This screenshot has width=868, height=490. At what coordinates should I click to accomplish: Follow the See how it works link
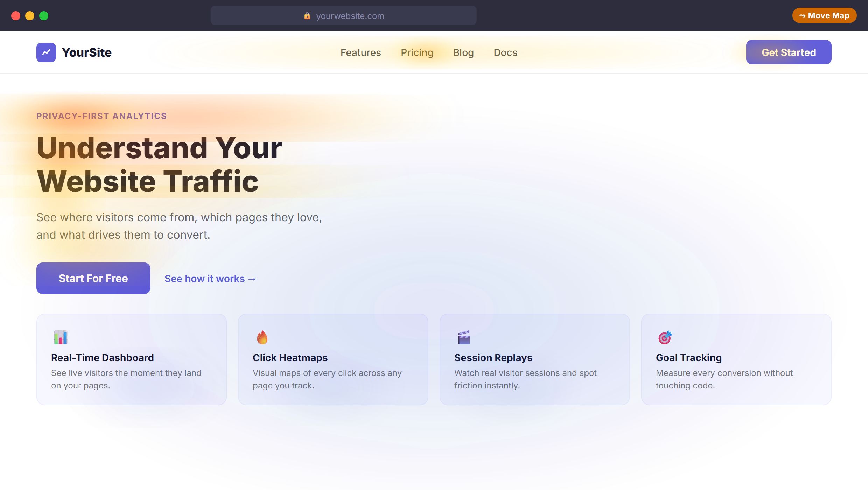click(x=210, y=279)
